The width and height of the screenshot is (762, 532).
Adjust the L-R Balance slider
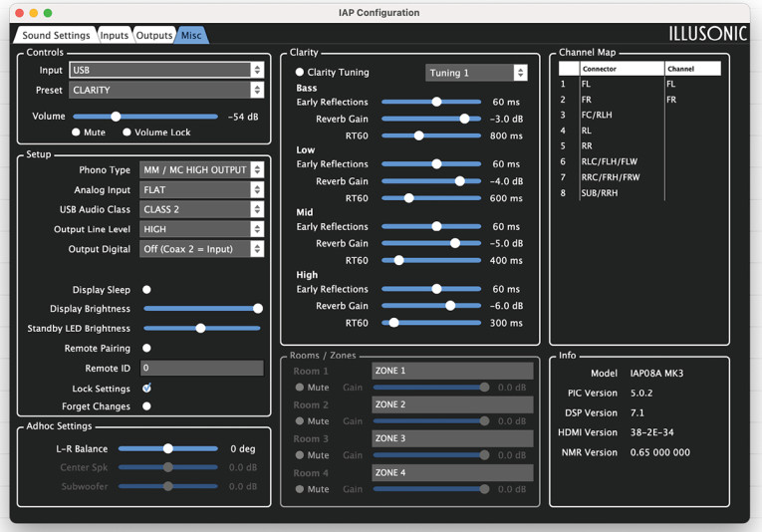(x=167, y=449)
